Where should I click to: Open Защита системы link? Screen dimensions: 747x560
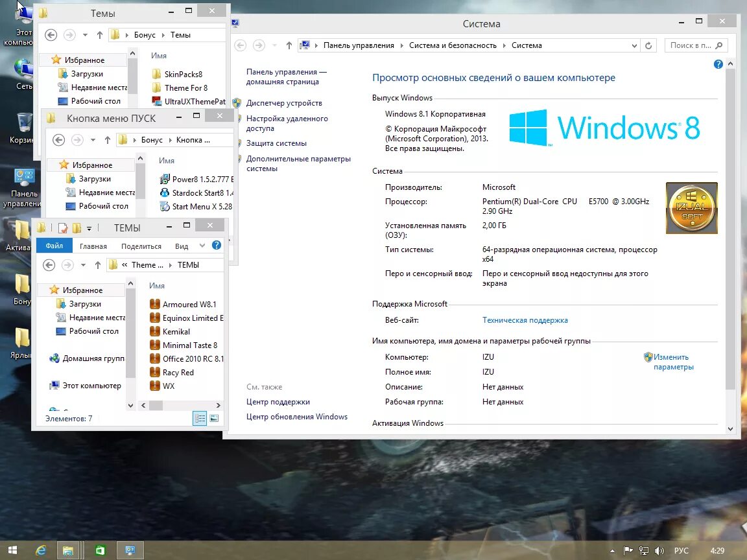click(276, 143)
